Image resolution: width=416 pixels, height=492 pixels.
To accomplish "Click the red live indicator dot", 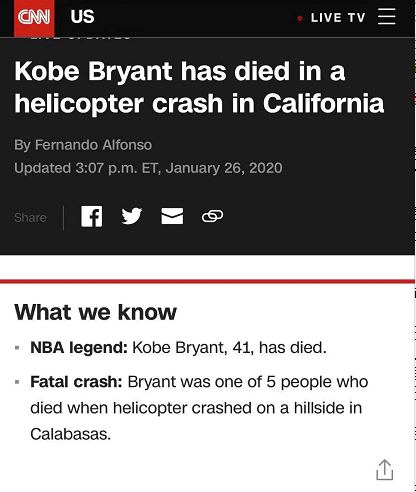I will point(300,18).
